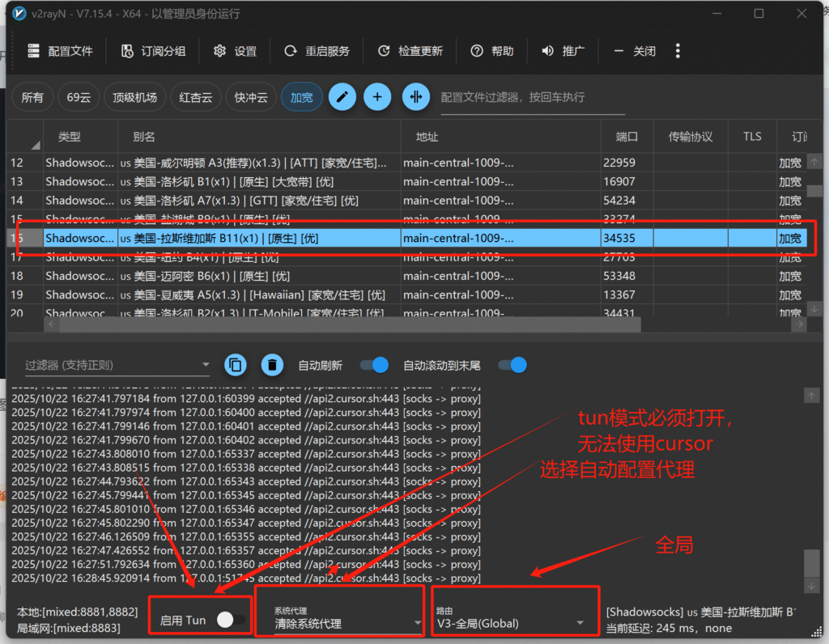Click the v2rayN logo in title bar
829x644 pixels.
18,13
